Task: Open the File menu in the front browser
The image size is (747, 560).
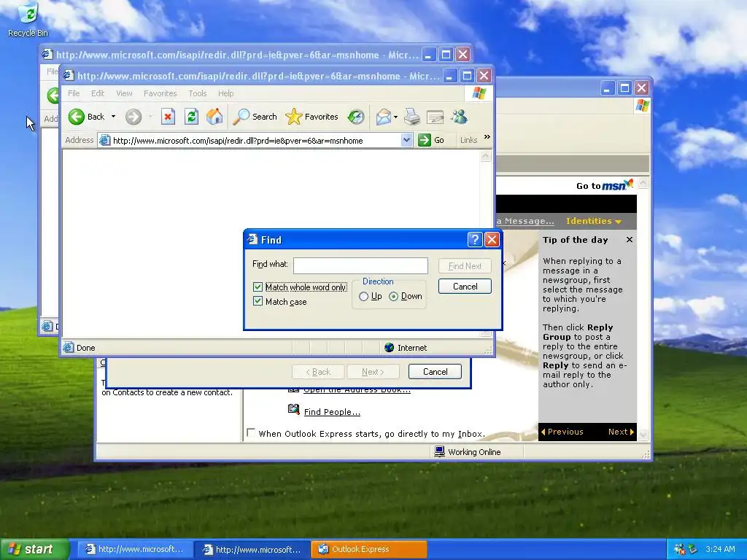Action: tap(74, 93)
